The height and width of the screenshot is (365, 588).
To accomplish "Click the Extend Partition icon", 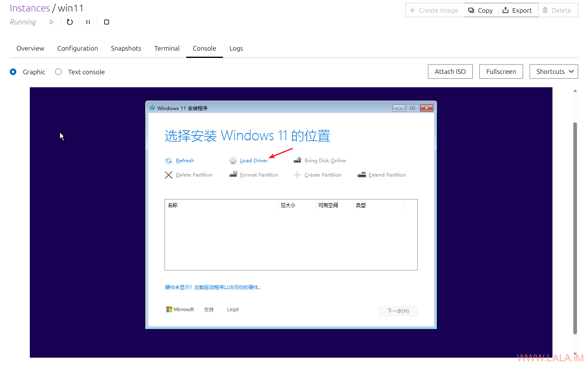I will pos(362,175).
